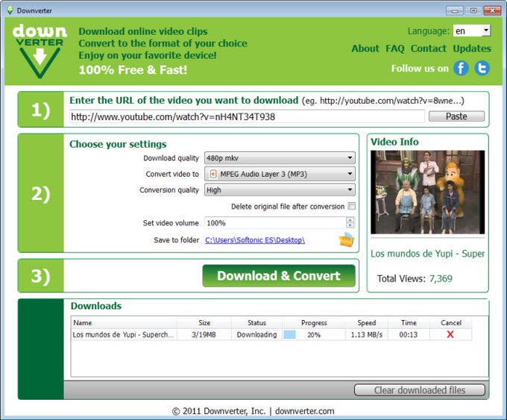Click inside the video URL field
The image size is (507, 420).
[x=247, y=116]
